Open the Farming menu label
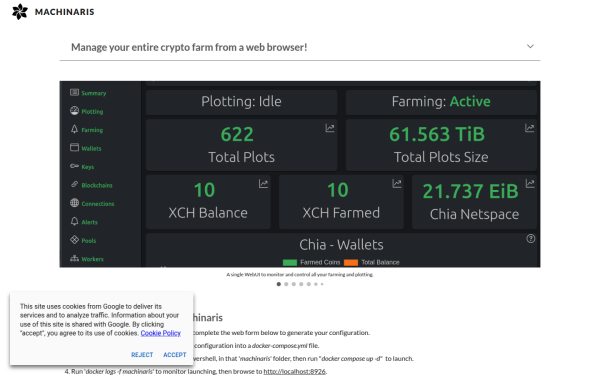Screen dimensions: 600x375 point(92,130)
